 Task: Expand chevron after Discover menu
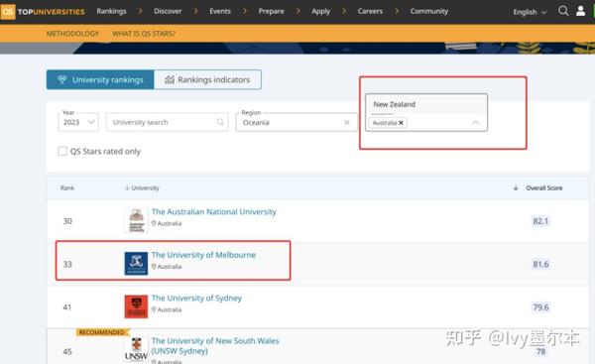[x=195, y=11]
